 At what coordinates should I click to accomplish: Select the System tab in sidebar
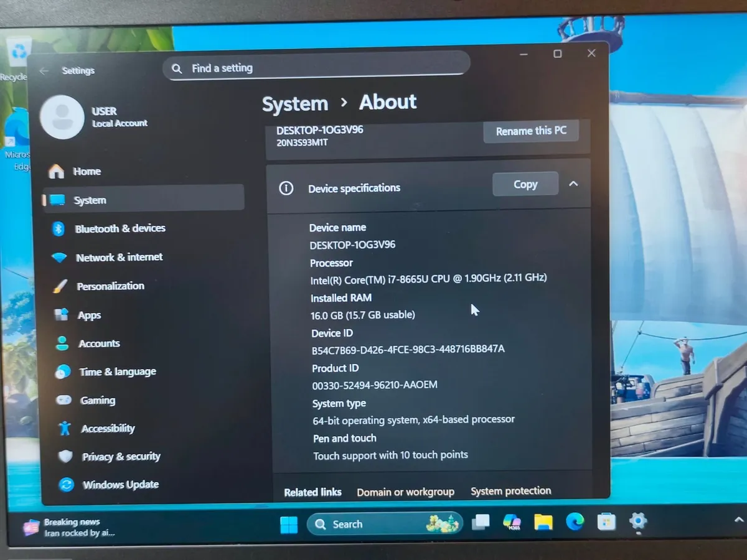tap(90, 200)
